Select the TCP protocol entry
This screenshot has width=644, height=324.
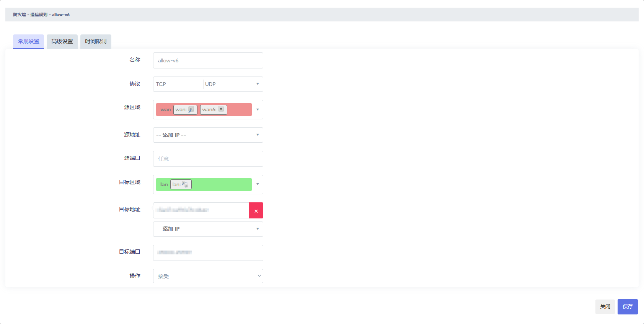(161, 84)
